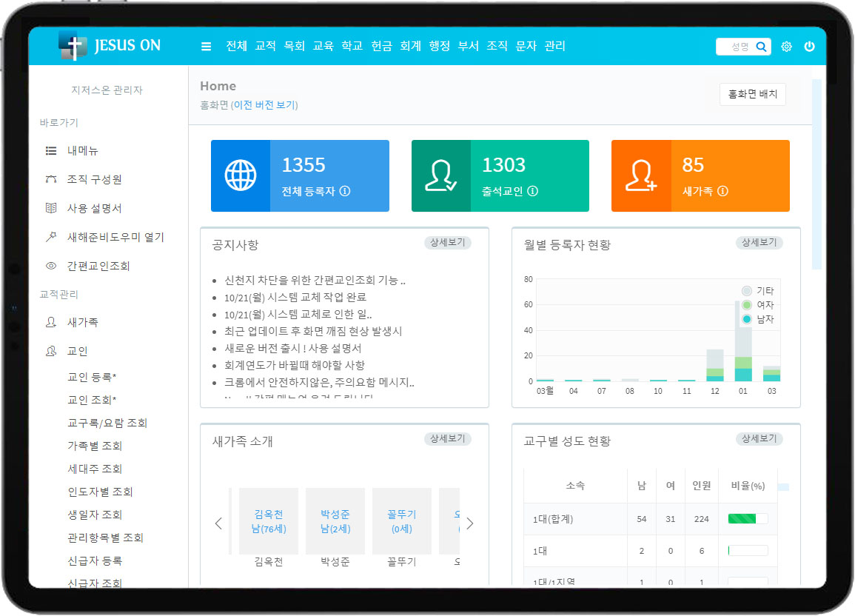Open the 이전 버전 보기 link

point(264,105)
